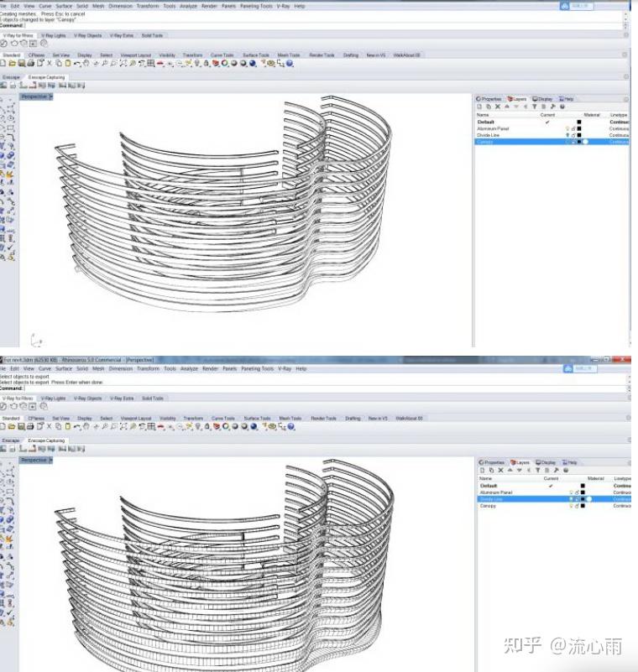Toggle Divide Line lock in upper Layers panel
This screenshot has height=672, width=638.
(573, 135)
